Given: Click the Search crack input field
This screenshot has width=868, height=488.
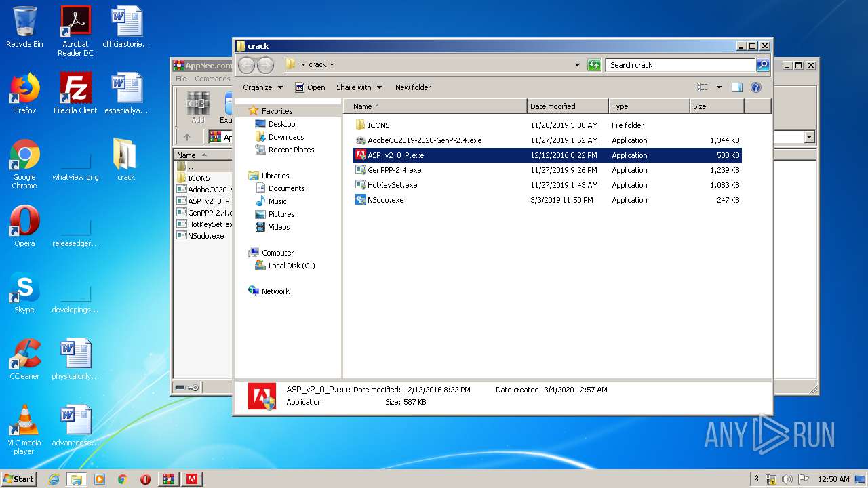Looking at the screenshot, I should tap(680, 65).
